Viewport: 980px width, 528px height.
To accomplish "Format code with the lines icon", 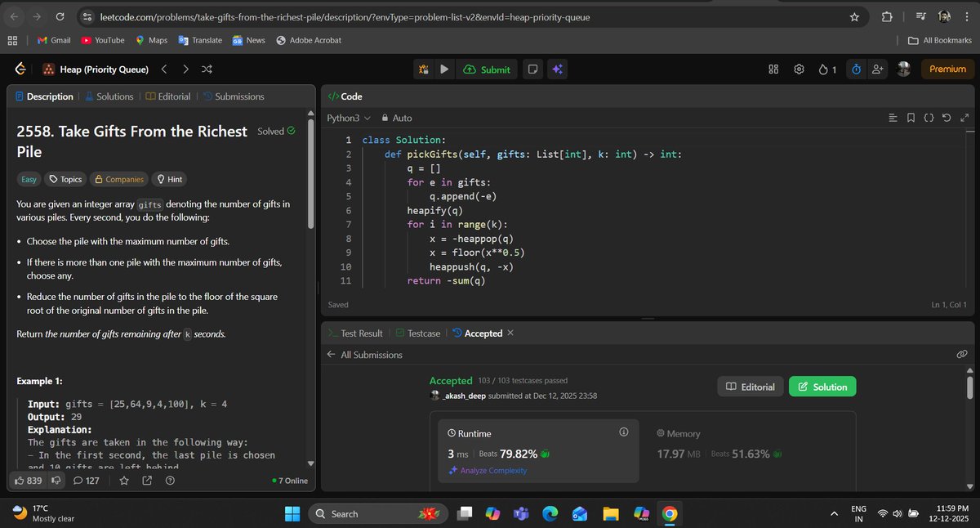I will [893, 118].
